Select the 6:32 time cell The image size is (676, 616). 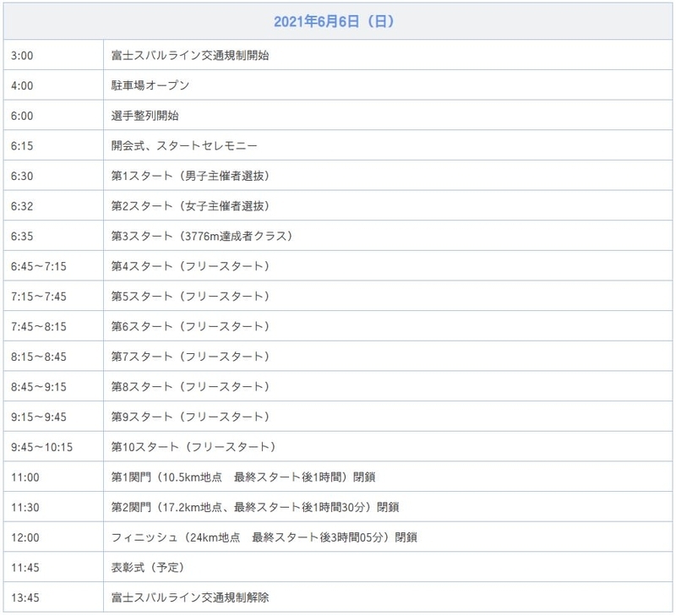(53, 206)
